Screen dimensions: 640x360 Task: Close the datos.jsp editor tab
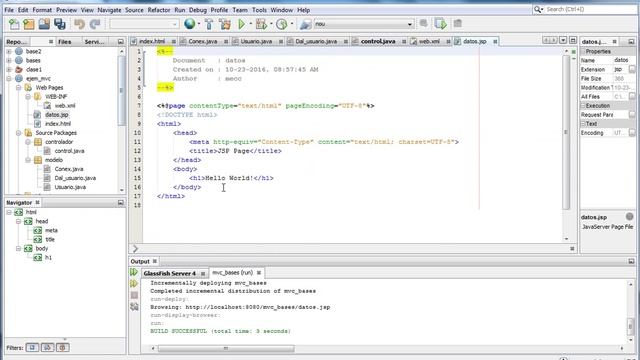(x=495, y=42)
